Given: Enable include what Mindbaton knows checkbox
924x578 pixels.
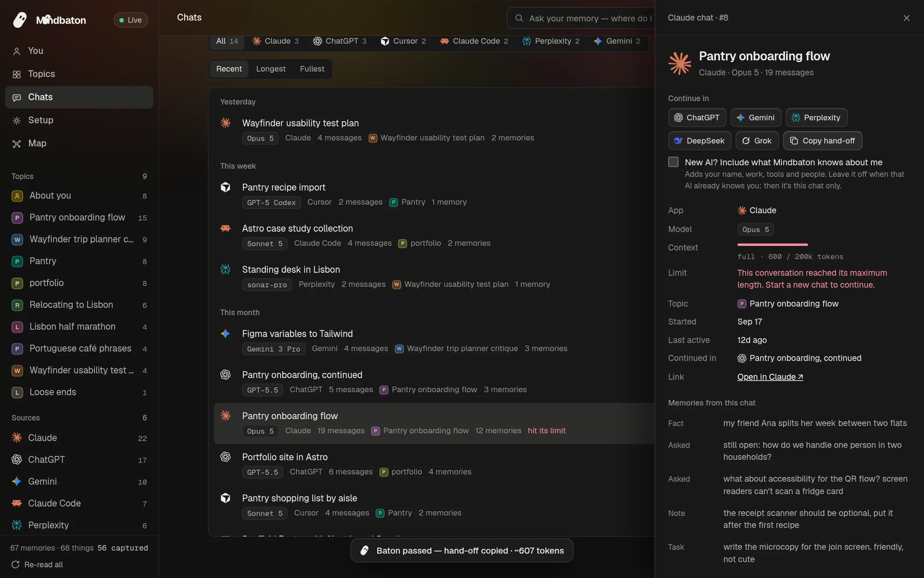Looking at the screenshot, I should (x=673, y=162).
